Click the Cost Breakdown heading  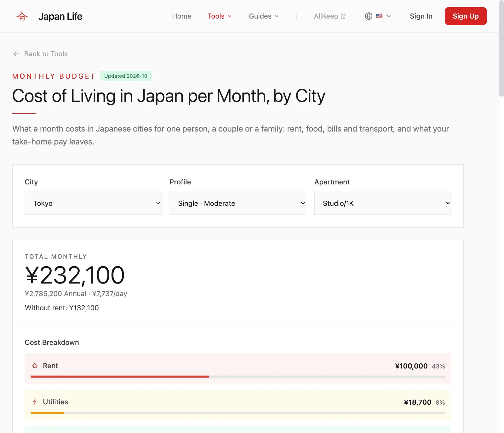pos(52,342)
